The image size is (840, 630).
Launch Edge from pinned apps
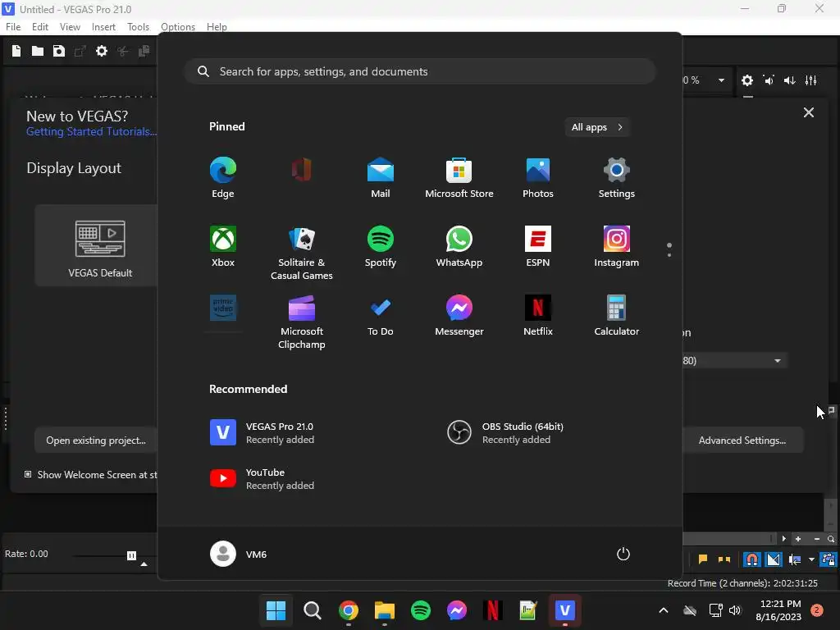pos(223,177)
